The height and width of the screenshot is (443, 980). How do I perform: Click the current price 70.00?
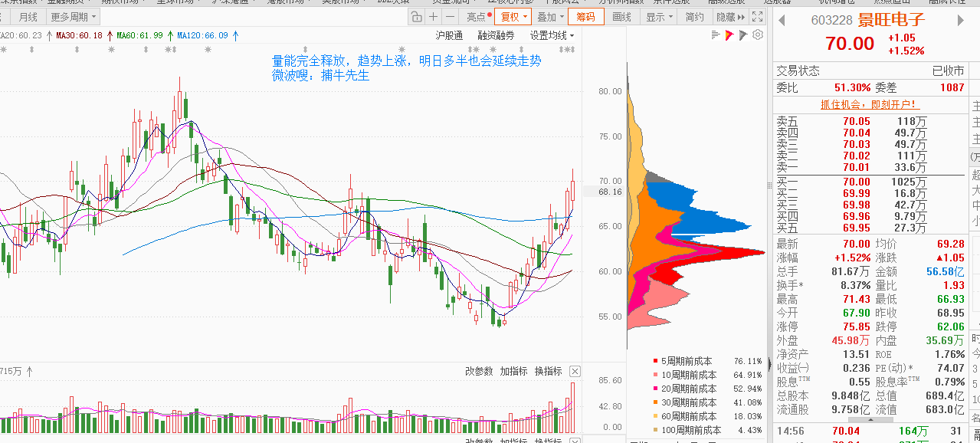850,44
